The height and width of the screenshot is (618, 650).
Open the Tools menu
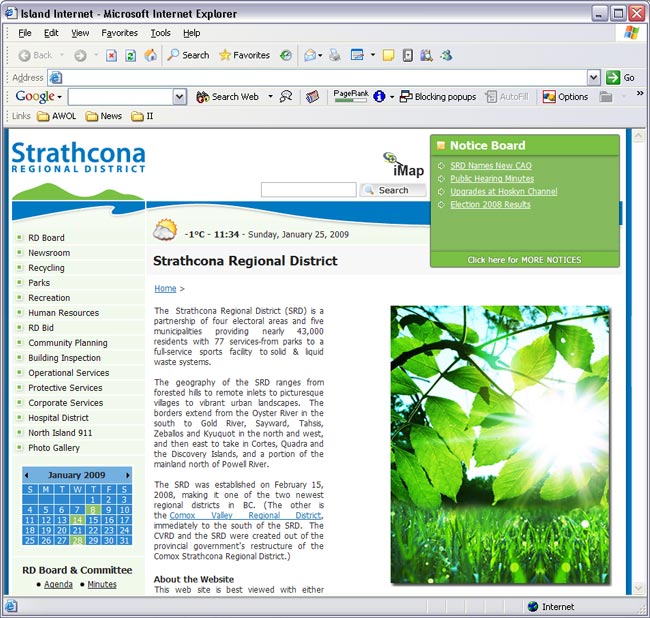click(160, 33)
